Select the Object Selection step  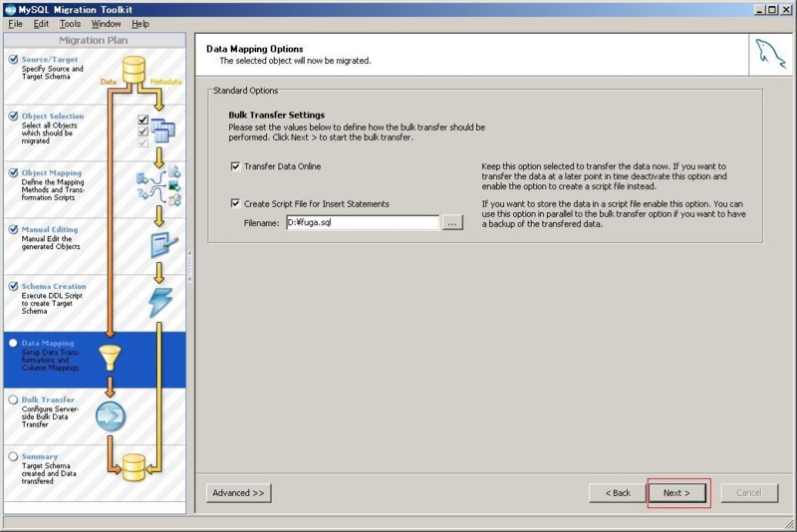click(x=95, y=133)
